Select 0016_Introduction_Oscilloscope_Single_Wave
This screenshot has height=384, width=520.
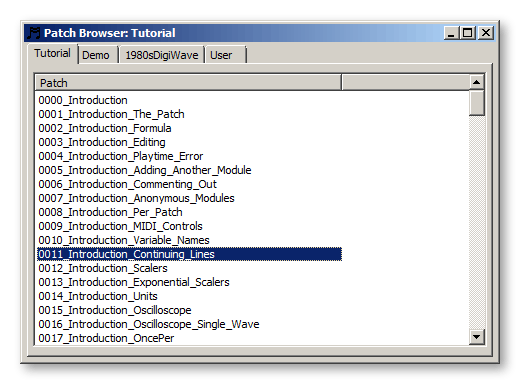(149, 324)
